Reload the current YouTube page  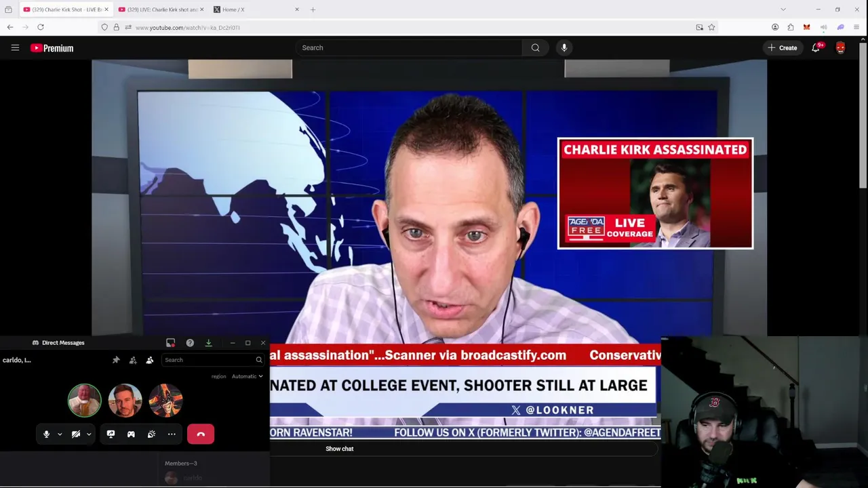[41, 27]
